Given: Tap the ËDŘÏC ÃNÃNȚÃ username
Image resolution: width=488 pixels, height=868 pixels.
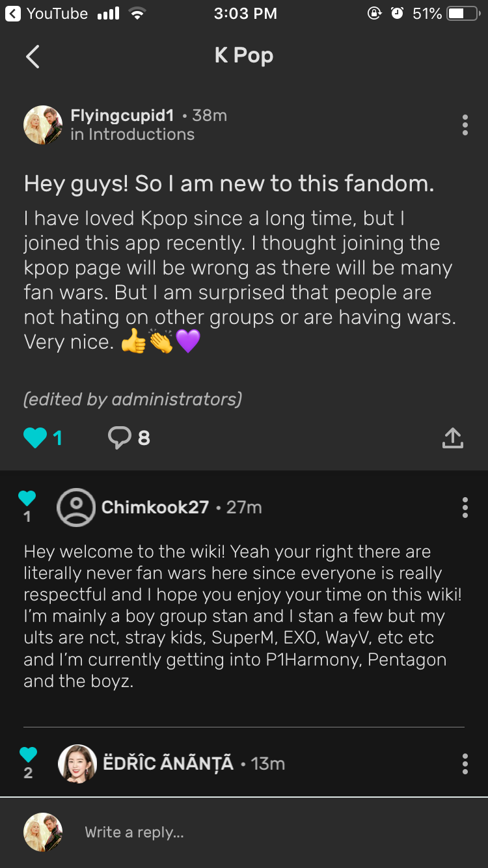Looking at the screenshot, I should point(168,763).
